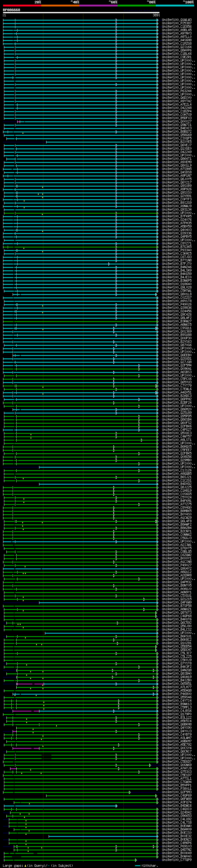
Task: Select hit UniRef100_A6SBS3
Action: (x=177, y=372)
